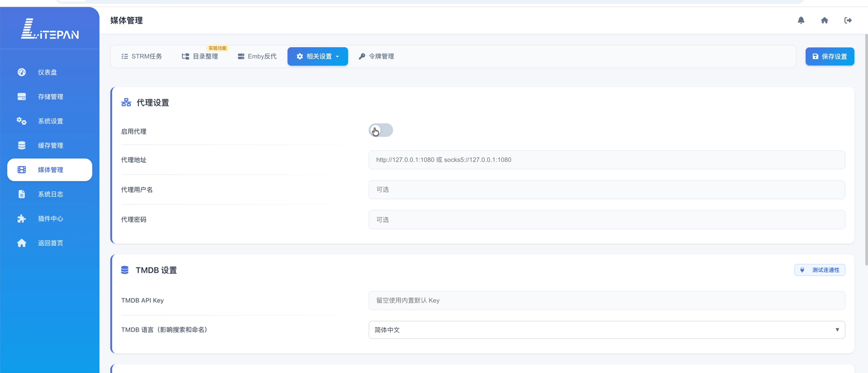
Task: Open 系统日志 in the sidebar
Action: click(50, 194)
